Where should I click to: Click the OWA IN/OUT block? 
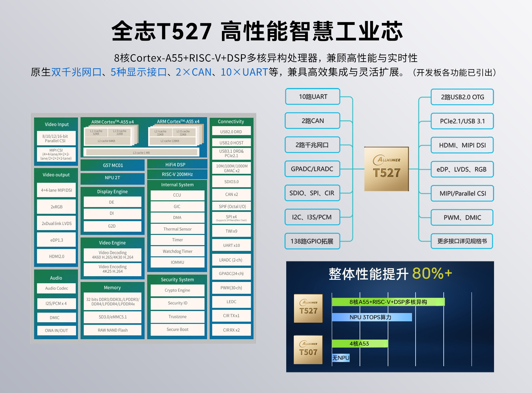point(56,330)
